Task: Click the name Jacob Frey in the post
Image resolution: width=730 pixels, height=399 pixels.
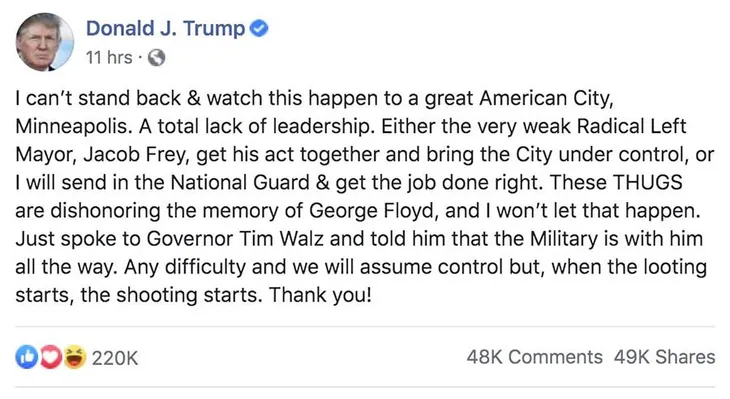Action: point(135,155)
